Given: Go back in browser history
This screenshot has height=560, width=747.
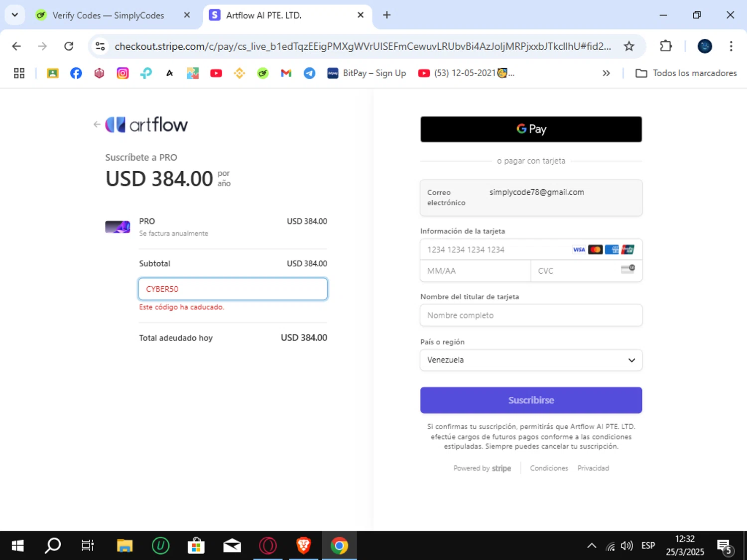Looking at the screenshot, I should [16, 46].
